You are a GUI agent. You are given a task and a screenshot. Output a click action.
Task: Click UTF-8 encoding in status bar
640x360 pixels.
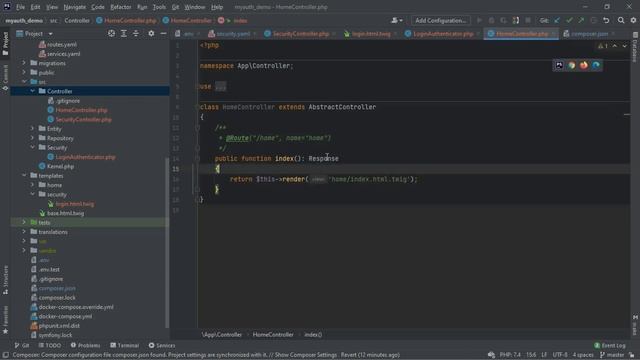coord(560,355)
